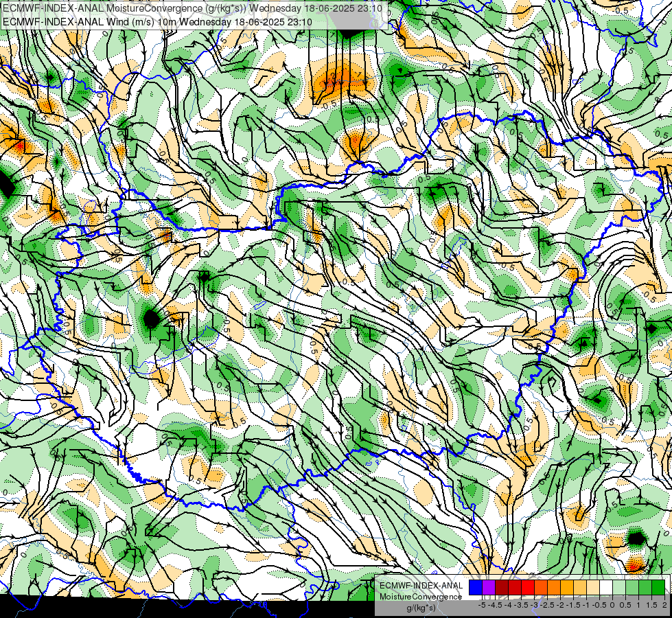672x618 pixels.
Task: Click the -4 tick label on the legend
Action: point(508,605)
